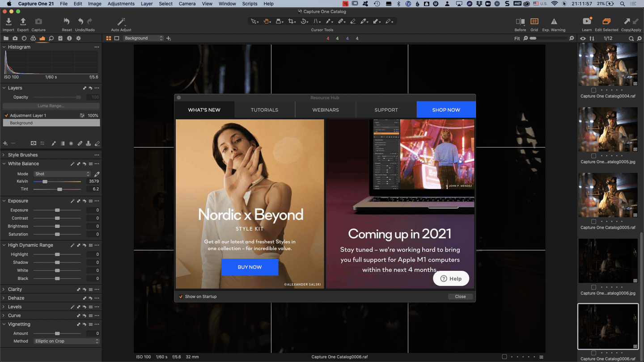This screenshot has height=362, width=644.
Task: Open the Lens tool tab icon
Action: click(x=24, y=38)
